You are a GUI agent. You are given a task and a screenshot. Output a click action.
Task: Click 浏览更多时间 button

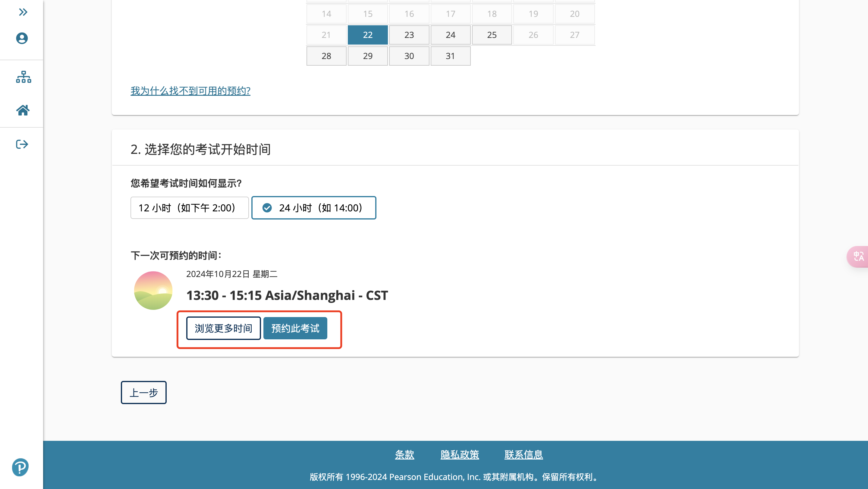(223, 328)
